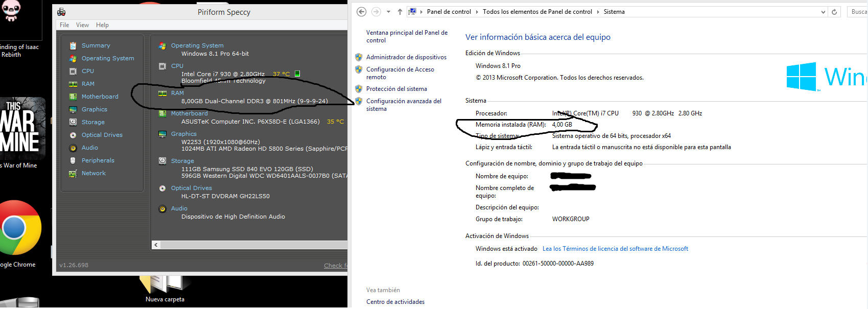
Task: Select Optical Drives in Speccy sidebar
Action: [102, 135]
